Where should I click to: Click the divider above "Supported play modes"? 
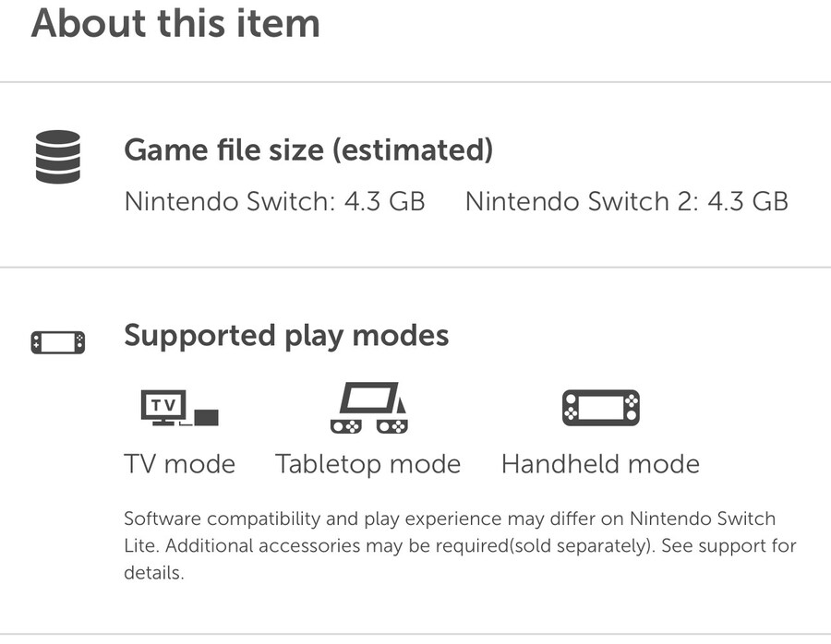coord(415,268)
